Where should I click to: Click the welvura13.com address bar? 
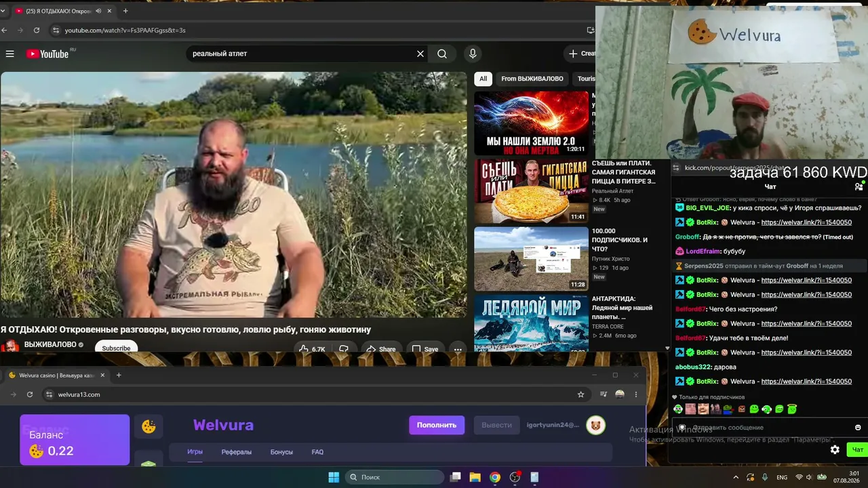[315, 394]
